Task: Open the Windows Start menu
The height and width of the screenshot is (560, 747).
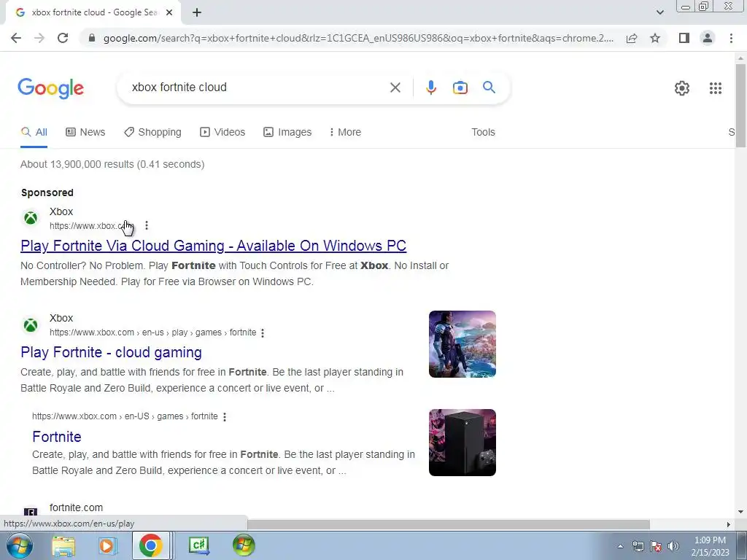Action: tap(20, 545)
